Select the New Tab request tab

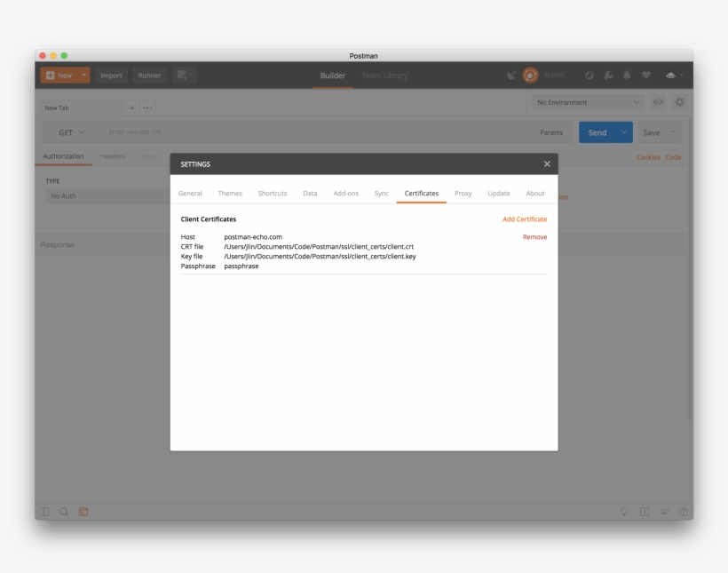coord(80,107)
